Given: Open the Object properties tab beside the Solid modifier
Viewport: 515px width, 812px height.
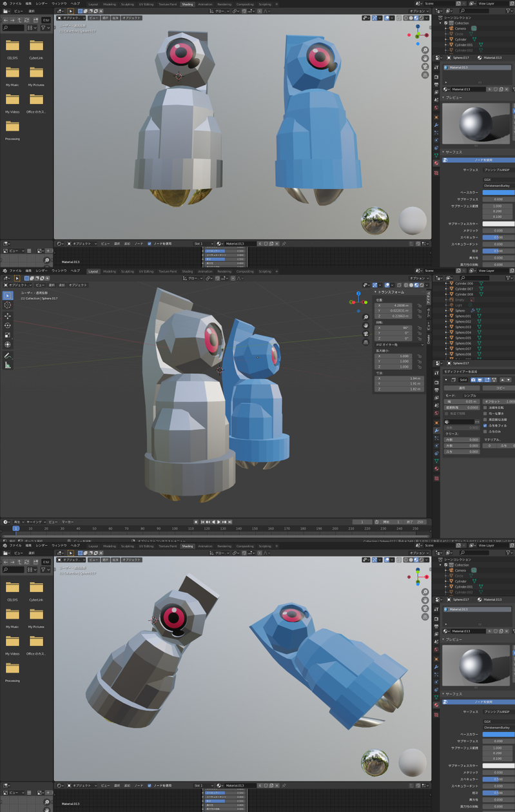Looking at the screenshot, I should pos(436,423).
